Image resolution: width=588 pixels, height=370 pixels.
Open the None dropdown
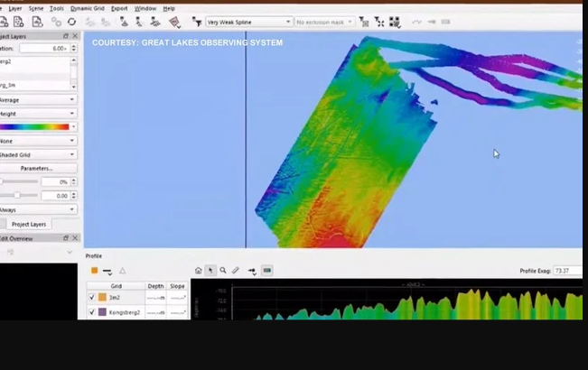pyautogui.click(x=38, y=141)
